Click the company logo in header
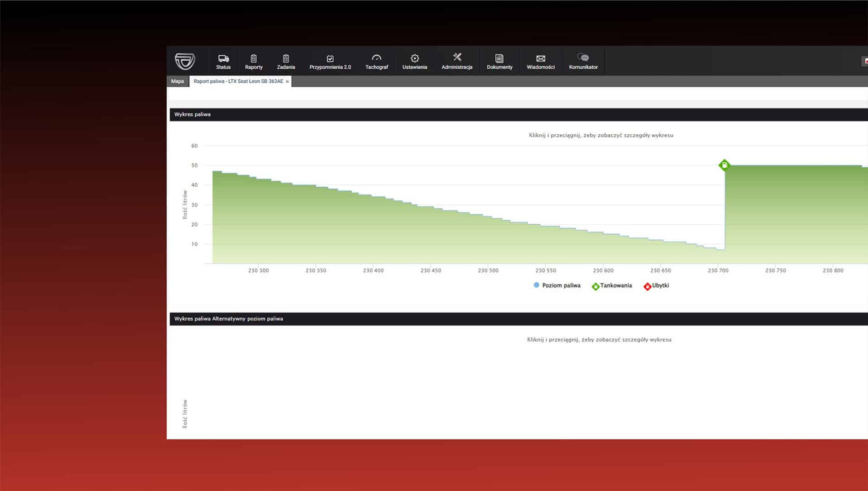This screenshot has height=491, width=868. pyautogui.click(x=185, y=61)
